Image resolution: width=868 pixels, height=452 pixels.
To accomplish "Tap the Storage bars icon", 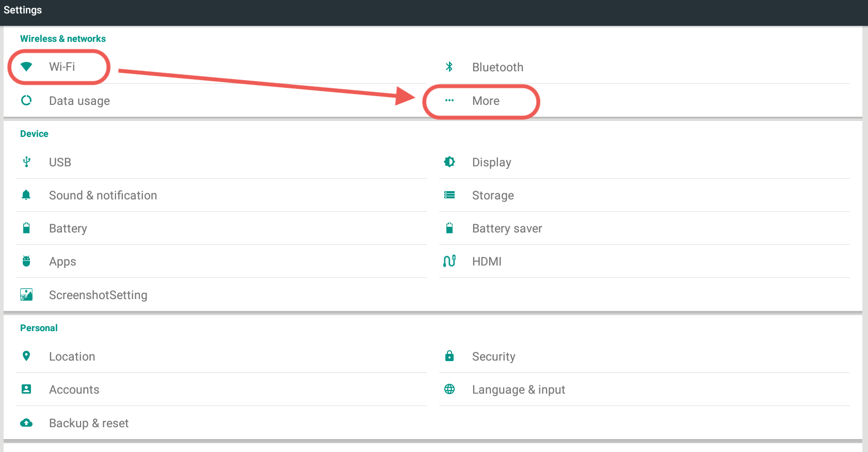I will point(449,195).
